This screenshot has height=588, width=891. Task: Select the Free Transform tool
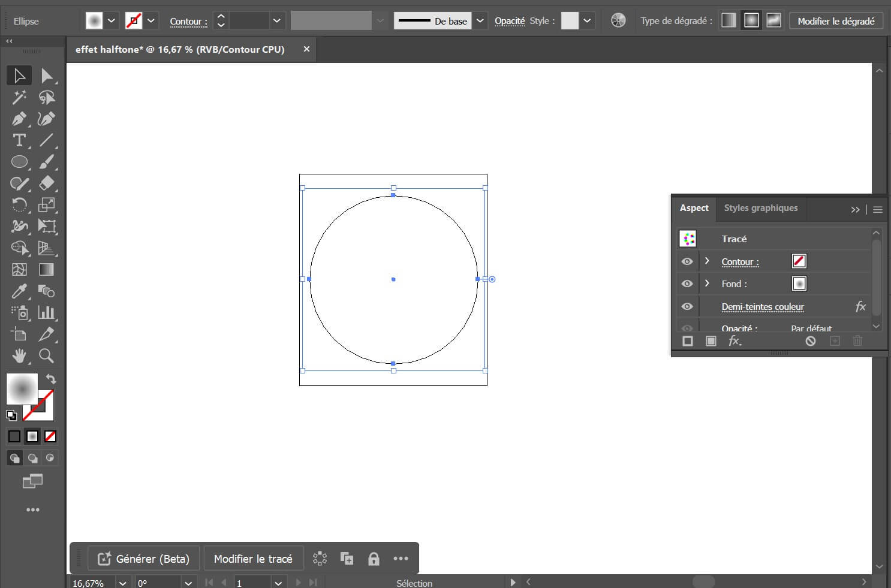47,227
